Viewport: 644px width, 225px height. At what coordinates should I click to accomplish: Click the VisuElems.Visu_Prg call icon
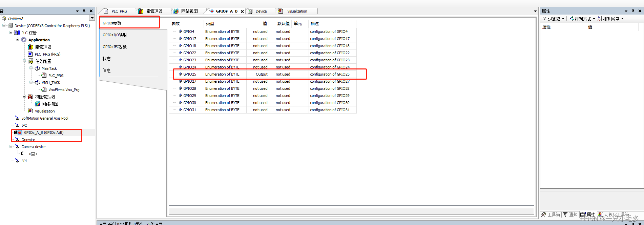(44, 89)
